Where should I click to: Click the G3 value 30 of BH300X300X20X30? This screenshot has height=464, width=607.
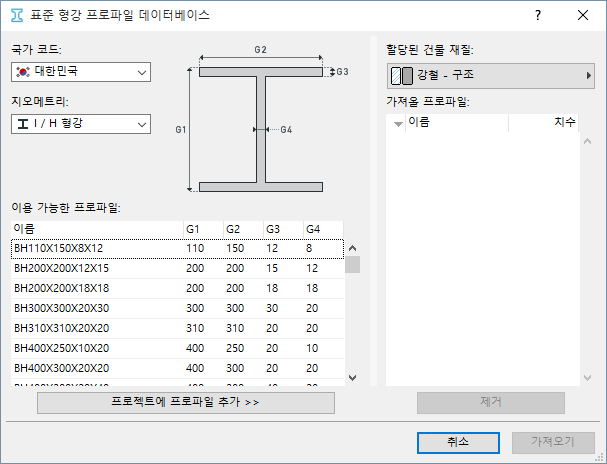pos(272,308)
